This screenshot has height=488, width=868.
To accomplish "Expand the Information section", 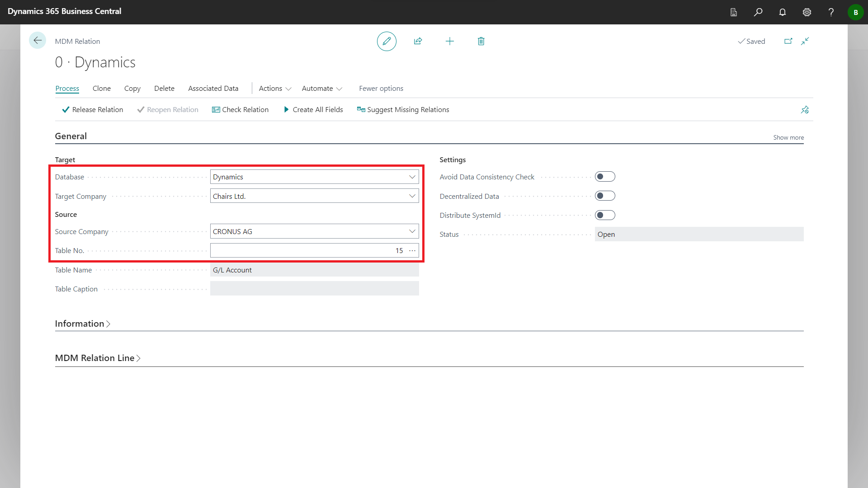I will 83,324.
